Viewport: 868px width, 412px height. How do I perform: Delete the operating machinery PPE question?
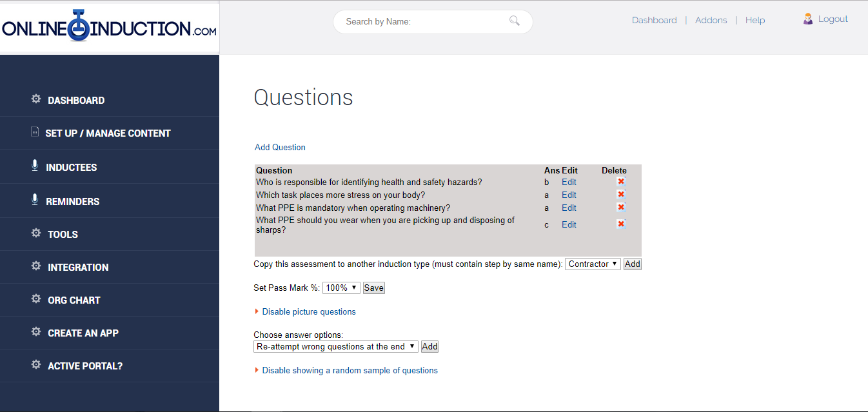[x=620, y=208]
